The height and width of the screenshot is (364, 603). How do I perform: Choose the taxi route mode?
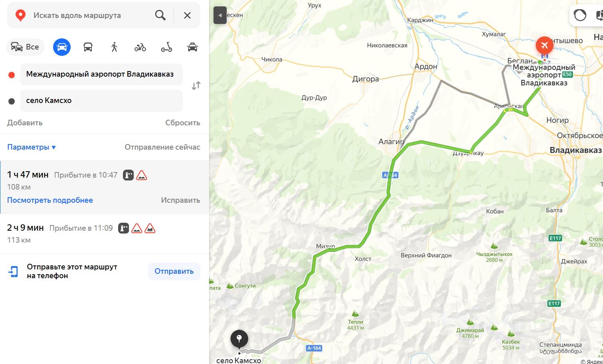192,47
